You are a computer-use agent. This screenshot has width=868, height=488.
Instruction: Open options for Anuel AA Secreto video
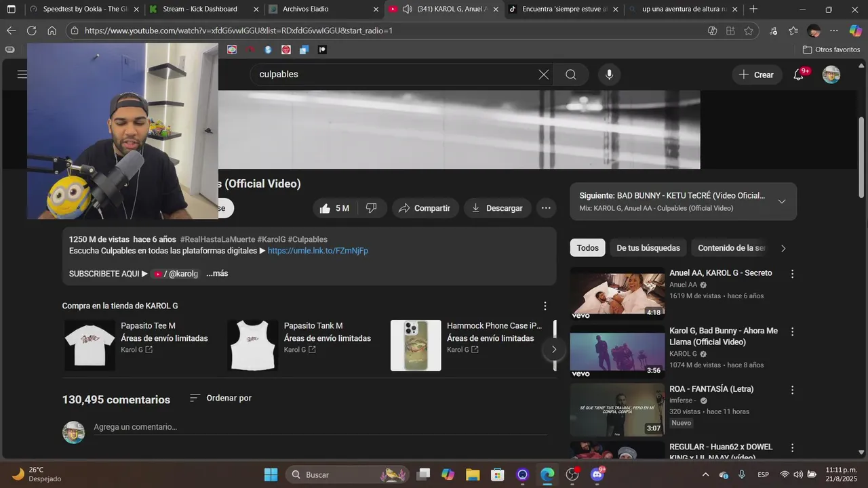tap(792, 274)
